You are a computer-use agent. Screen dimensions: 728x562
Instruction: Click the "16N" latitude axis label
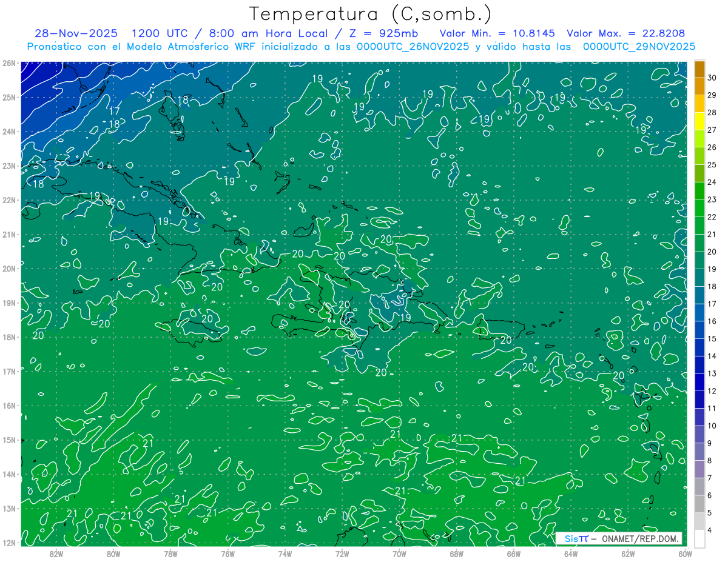coord(8,406)
